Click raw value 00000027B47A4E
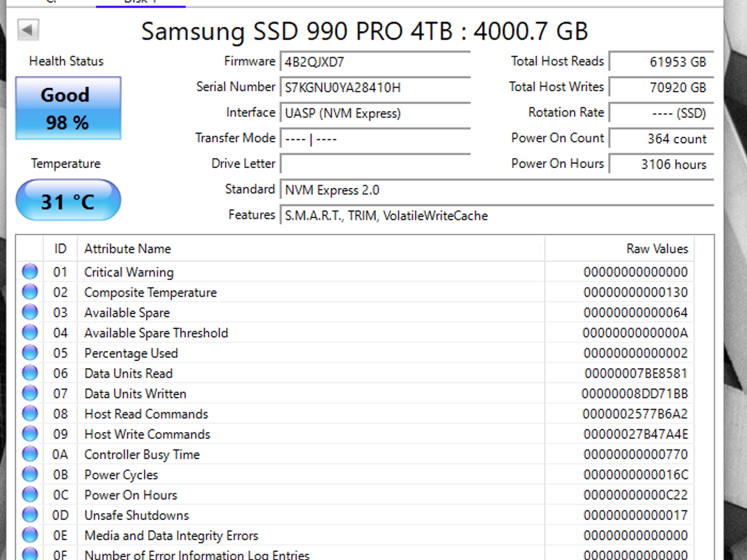This screenshot has width=747, height=560. pos(635,434)
